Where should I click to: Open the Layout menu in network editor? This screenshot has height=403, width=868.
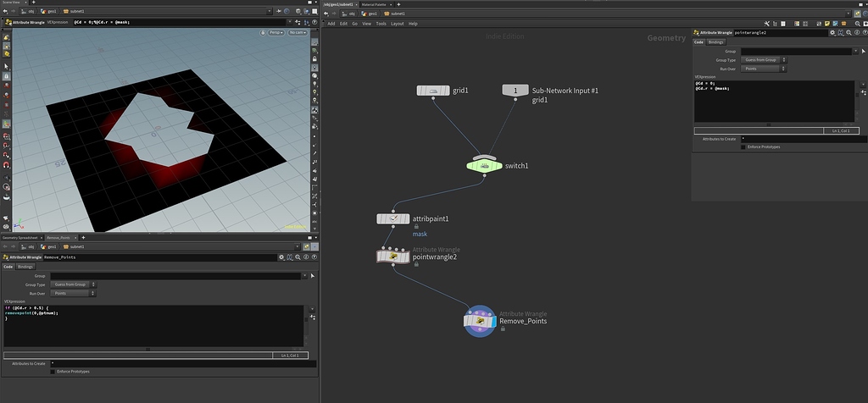tap(397, 24)
